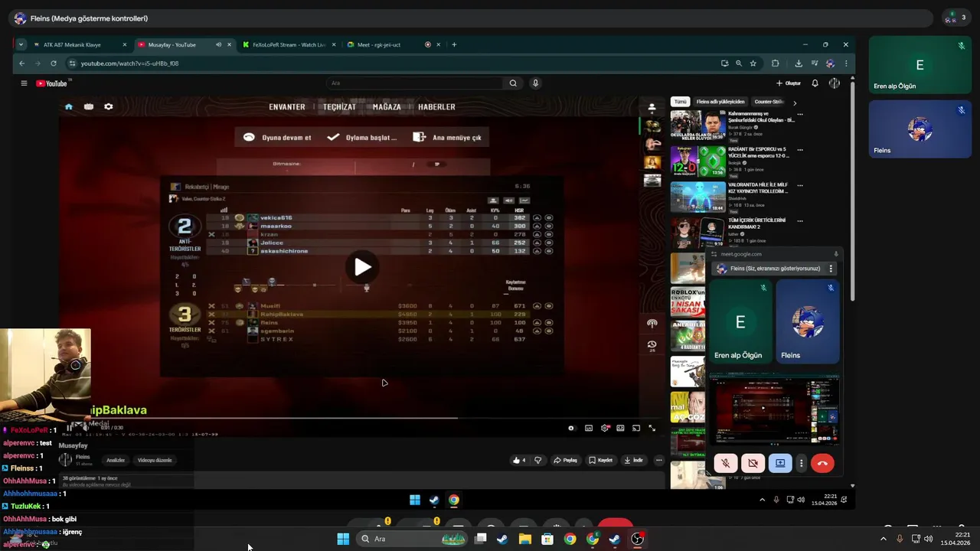The height and width of the screenshot is (551, 980).
Task: Click present screen button in Meet popup
Action: tap(780, 463)
